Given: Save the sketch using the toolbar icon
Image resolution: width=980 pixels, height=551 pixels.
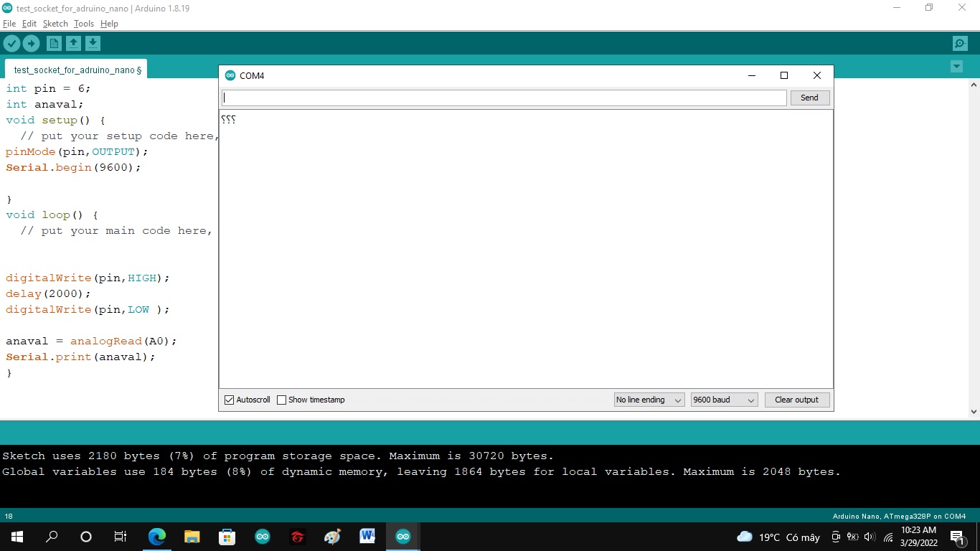Looking at the screenshot, I should 93,43.
